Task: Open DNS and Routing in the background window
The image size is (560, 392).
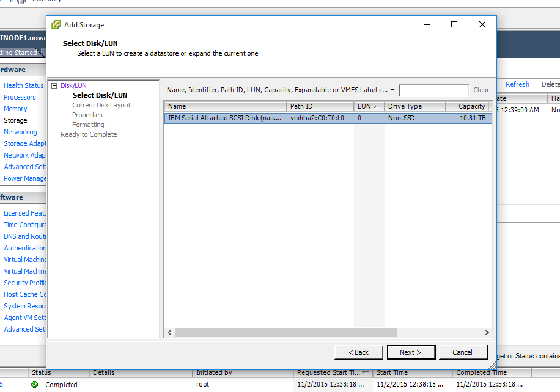Action: (x=24, y=236)
